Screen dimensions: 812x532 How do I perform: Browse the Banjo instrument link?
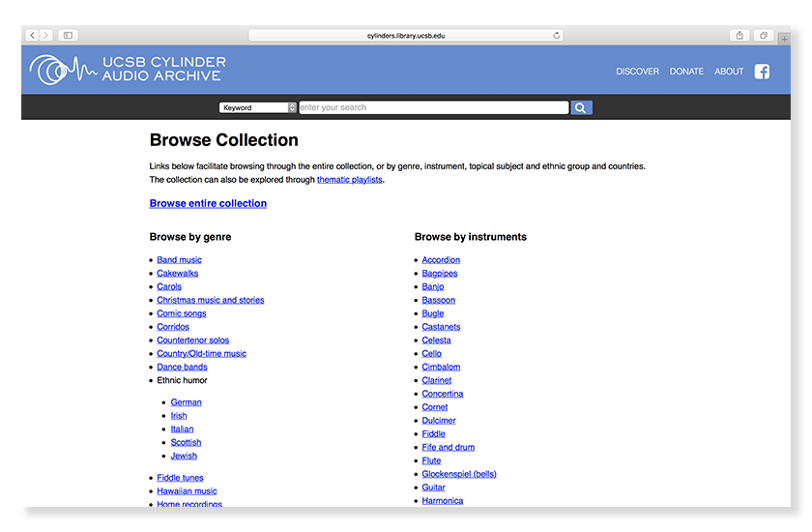(x=433, y=287)
